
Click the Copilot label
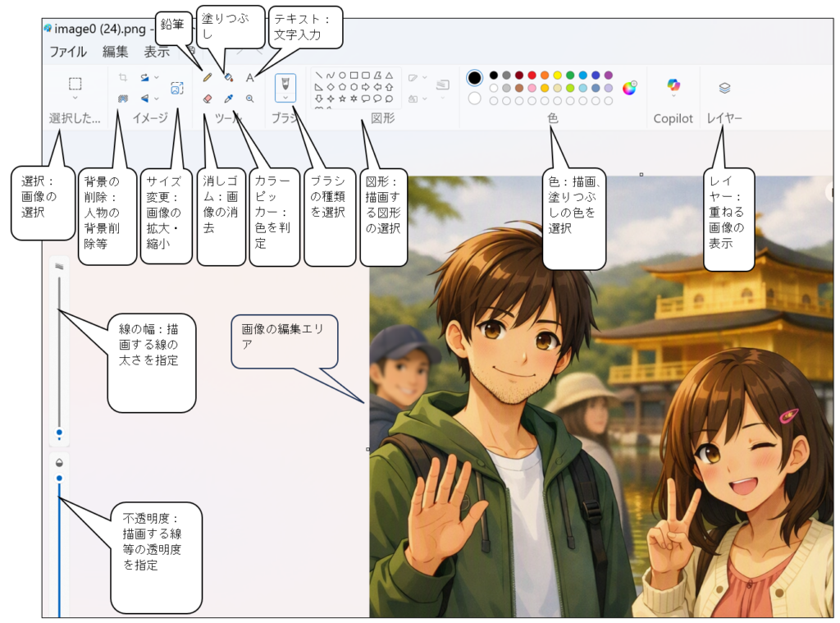[673, 118]
